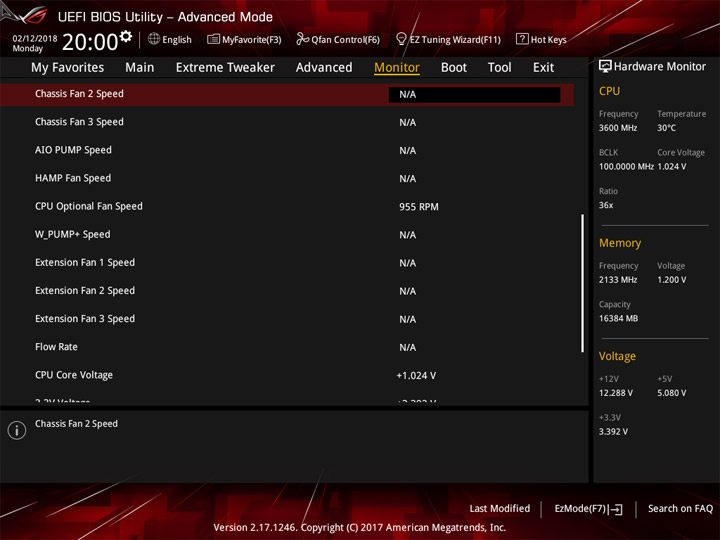Click the MyFavorite list icon
The image size is (720, 540).
coord(213,39)
